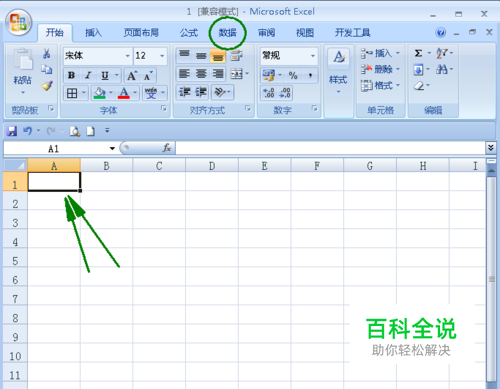Center text horizontally

[x=201, y=74]
